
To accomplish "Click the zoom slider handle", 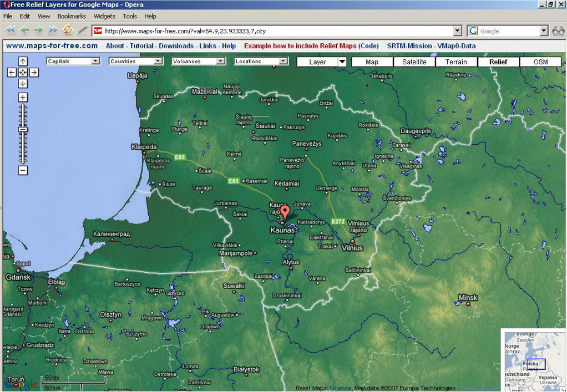I will pyautogui.click(x=23, y=129).
